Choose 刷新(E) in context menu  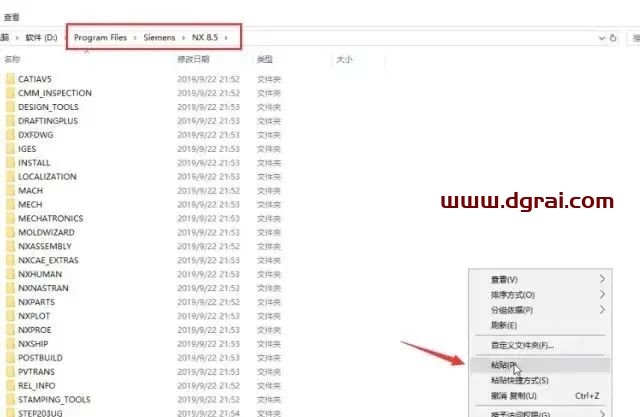(x=540, y=325)
